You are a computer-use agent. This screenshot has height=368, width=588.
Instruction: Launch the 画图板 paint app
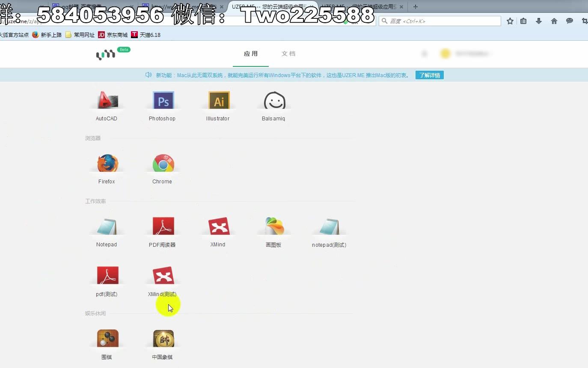point(274,227)
